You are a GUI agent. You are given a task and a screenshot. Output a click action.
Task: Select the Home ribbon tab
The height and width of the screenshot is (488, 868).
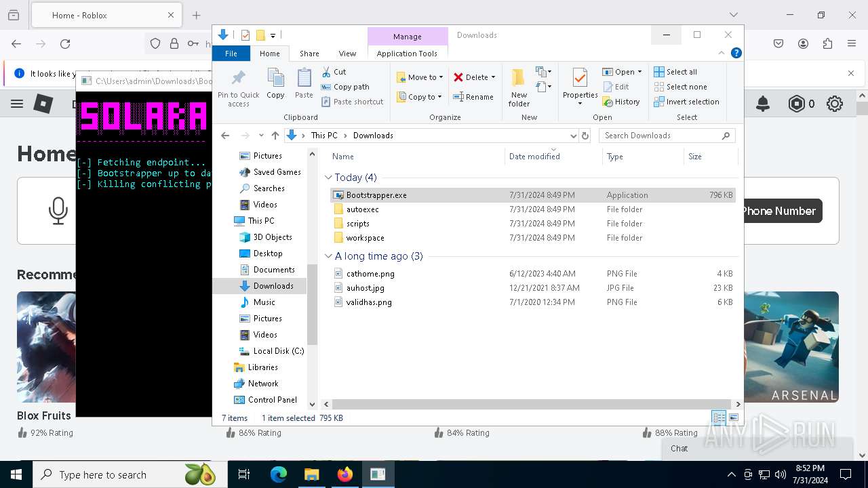click(x=269, y=54)
